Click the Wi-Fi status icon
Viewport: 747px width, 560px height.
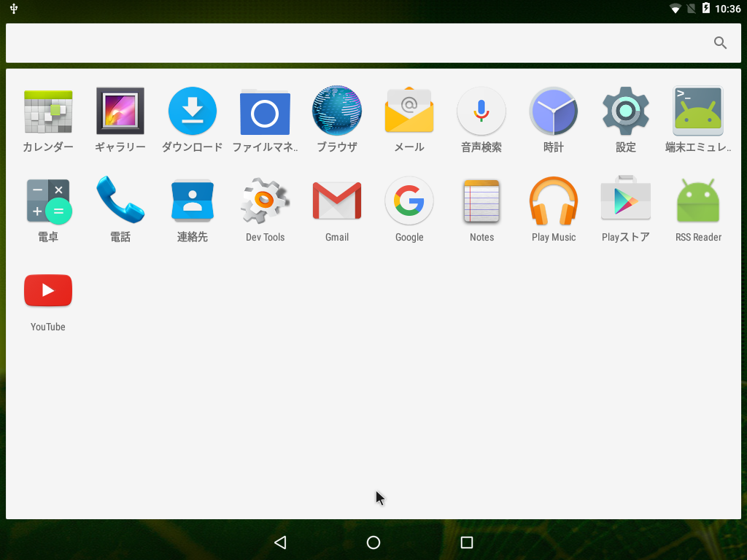[675, 9]
